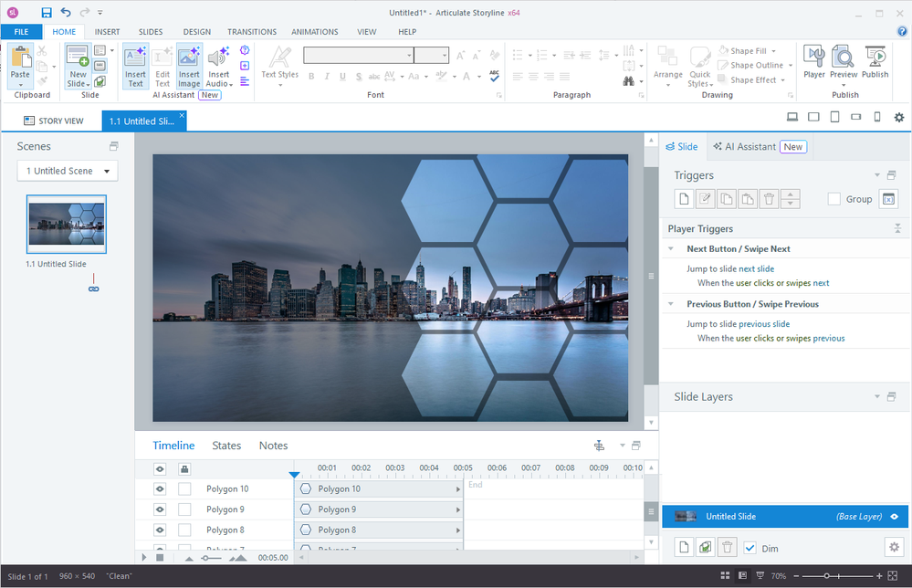Open the INSERT ribbon tab

tap(107, 32)
